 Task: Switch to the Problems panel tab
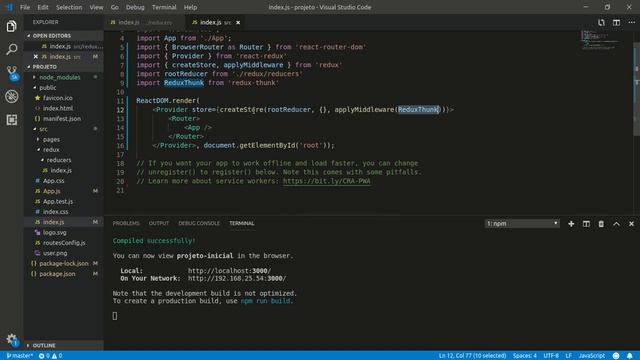[x=126, y=223]
